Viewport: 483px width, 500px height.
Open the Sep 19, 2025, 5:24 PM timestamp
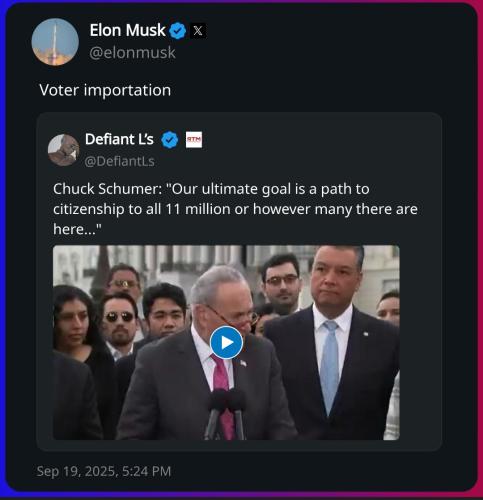(x=104, y=471)
